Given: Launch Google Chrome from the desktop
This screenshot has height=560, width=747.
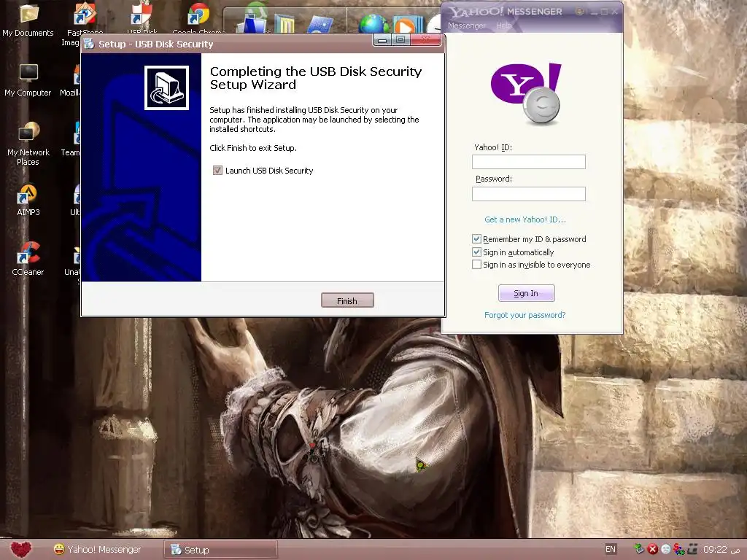Looking at the screenshot, I should (198, 17).
